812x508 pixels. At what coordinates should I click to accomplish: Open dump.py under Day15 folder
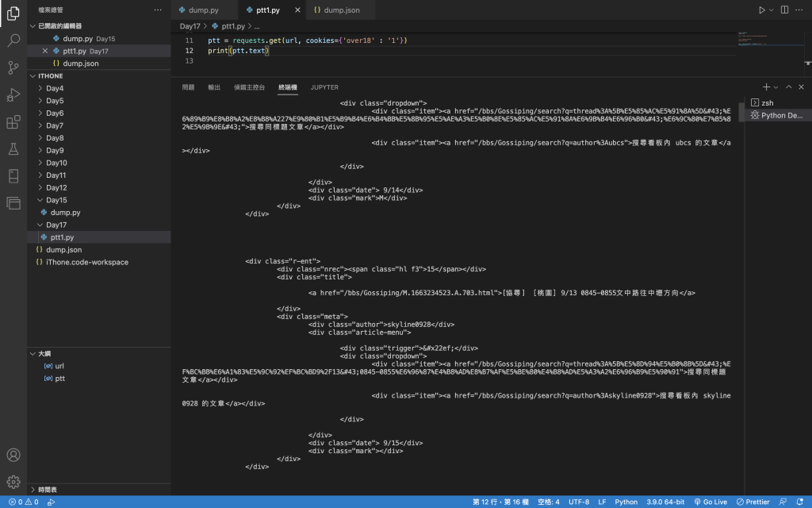pos(98,213)
